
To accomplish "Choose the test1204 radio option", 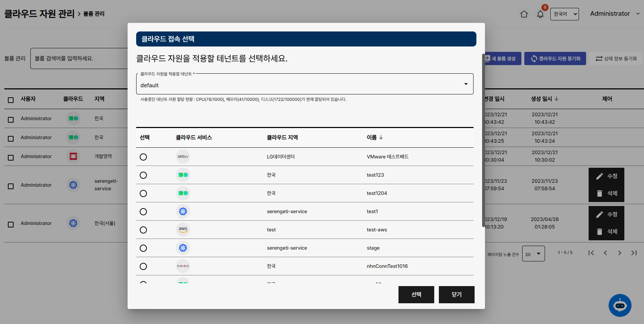I will click(143, 193).
